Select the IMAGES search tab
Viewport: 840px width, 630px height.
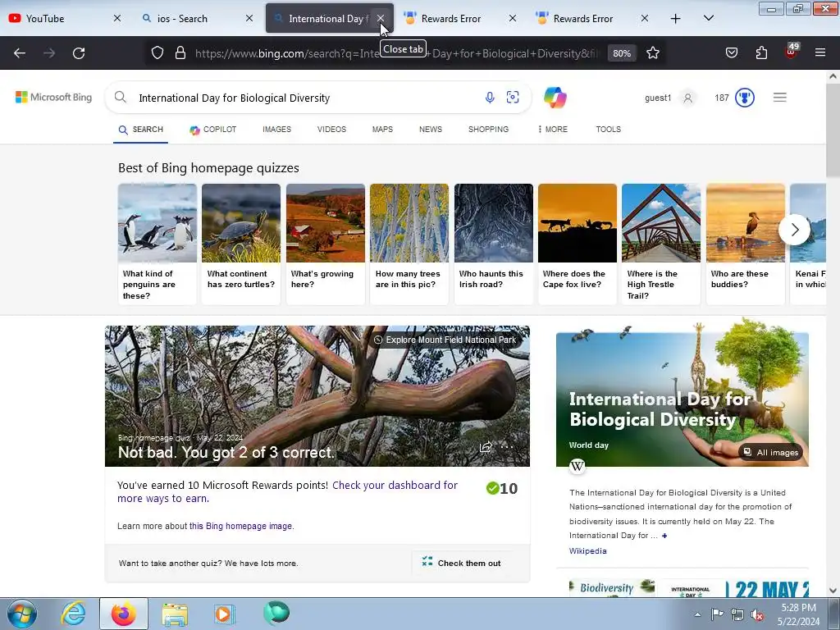pyautogui.click(x=277, y=129)
